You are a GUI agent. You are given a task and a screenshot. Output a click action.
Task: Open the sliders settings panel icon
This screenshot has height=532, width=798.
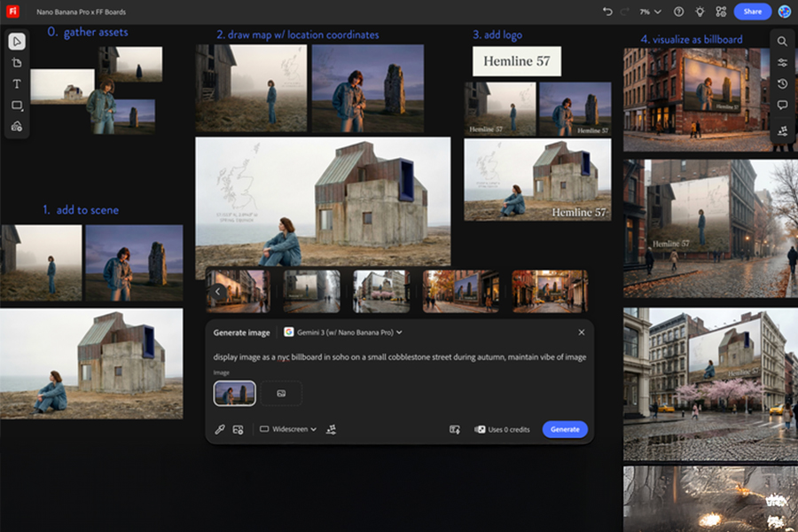coord(782,63)
